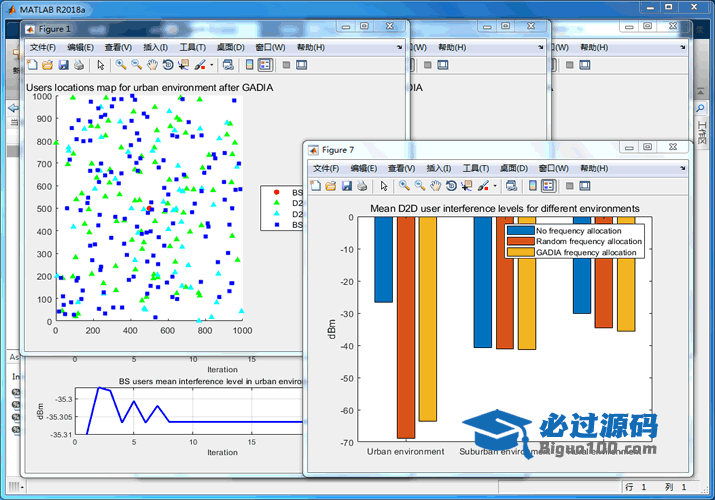Click Show Plot Tools in Figure 1
The image size is (715, 500).
301,65
